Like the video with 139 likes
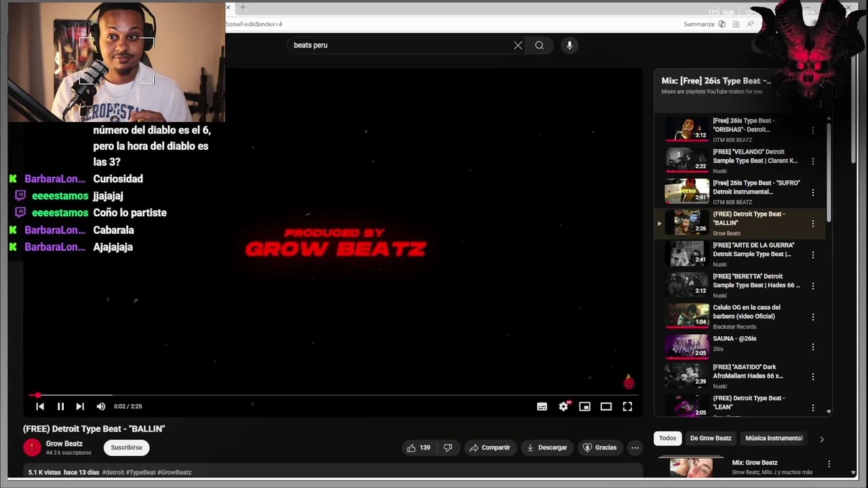Viewport: 868px width, 488px height. click(418, 447)
